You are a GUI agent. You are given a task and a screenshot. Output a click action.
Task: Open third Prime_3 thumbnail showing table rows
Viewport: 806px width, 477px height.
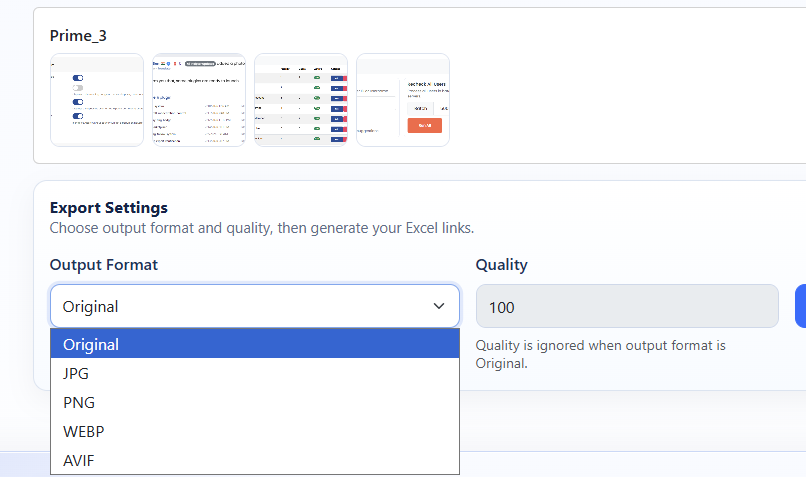[x=301, y=100]
